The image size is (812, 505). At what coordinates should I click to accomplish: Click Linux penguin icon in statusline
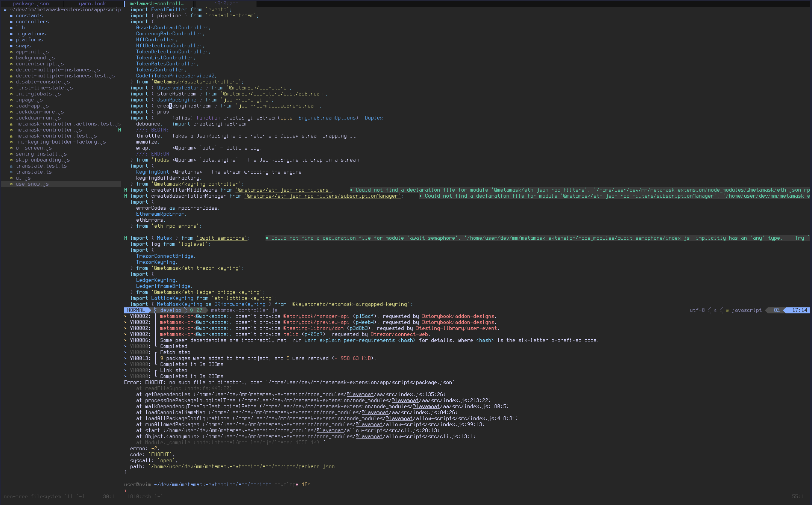[715, 310]
